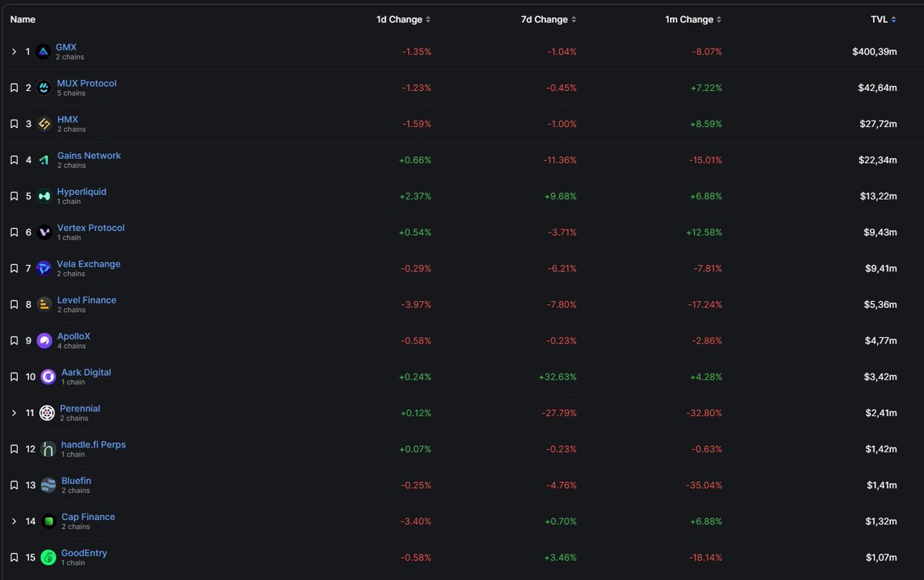Open the Aark Digital link

click(x=86, y=372)
